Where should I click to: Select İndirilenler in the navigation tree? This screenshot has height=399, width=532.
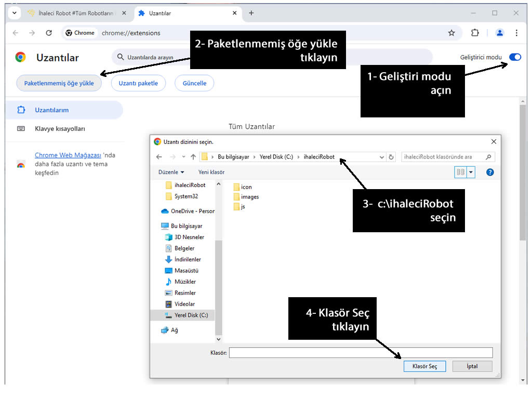point(183,259)
